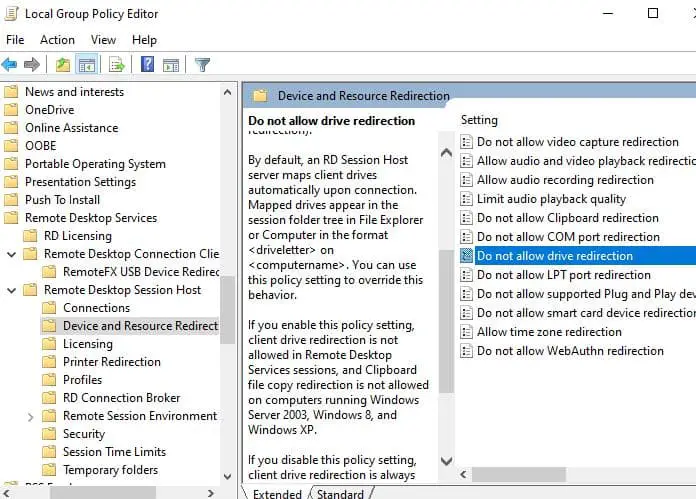Click the Filter funnel toolbar icon

pyautogui.click(x=203, y=65)
